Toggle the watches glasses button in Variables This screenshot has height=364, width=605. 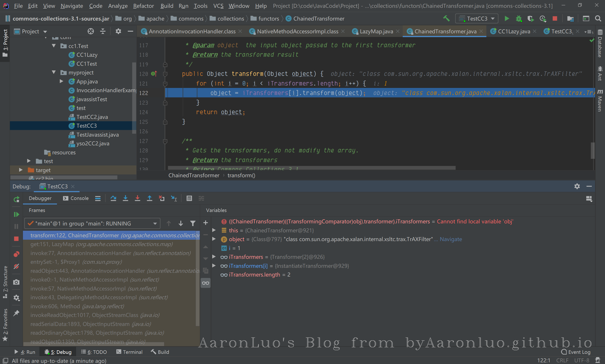click(x=206, y=283)
